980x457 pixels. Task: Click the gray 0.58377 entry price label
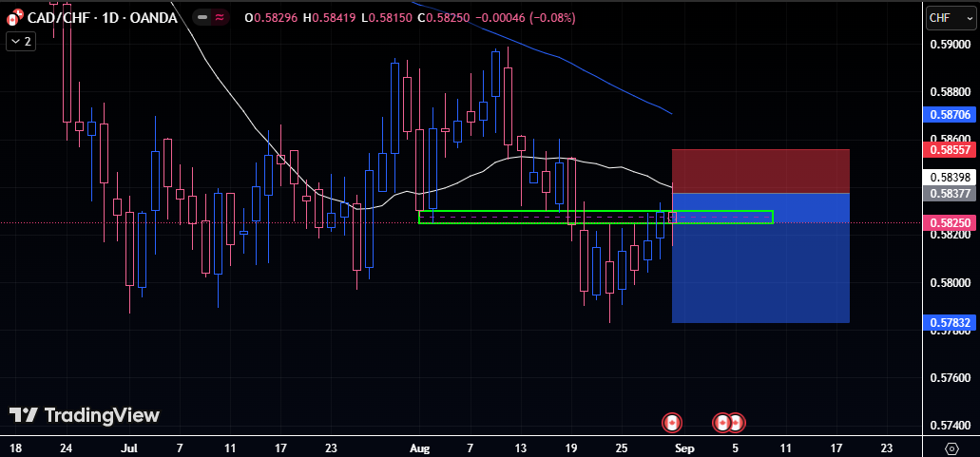click(x=948, y=194)
